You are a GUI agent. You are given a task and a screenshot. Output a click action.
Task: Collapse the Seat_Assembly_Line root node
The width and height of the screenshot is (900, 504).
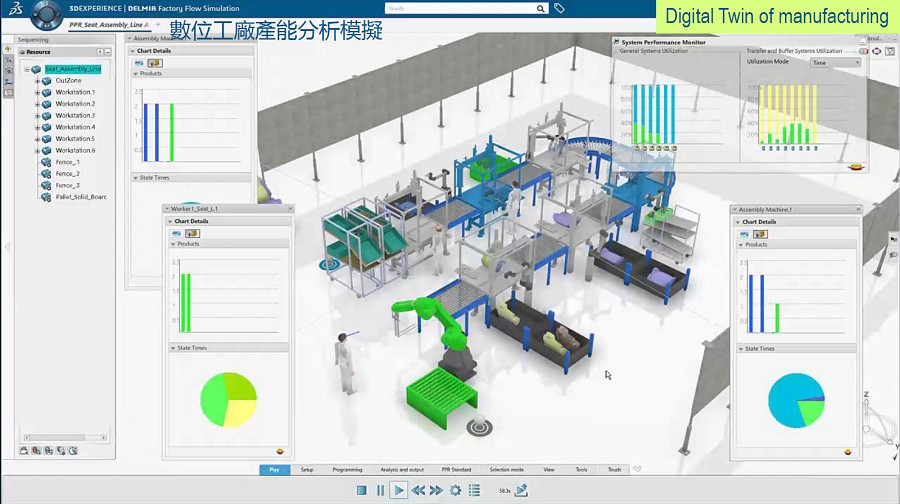pos(27,69)
